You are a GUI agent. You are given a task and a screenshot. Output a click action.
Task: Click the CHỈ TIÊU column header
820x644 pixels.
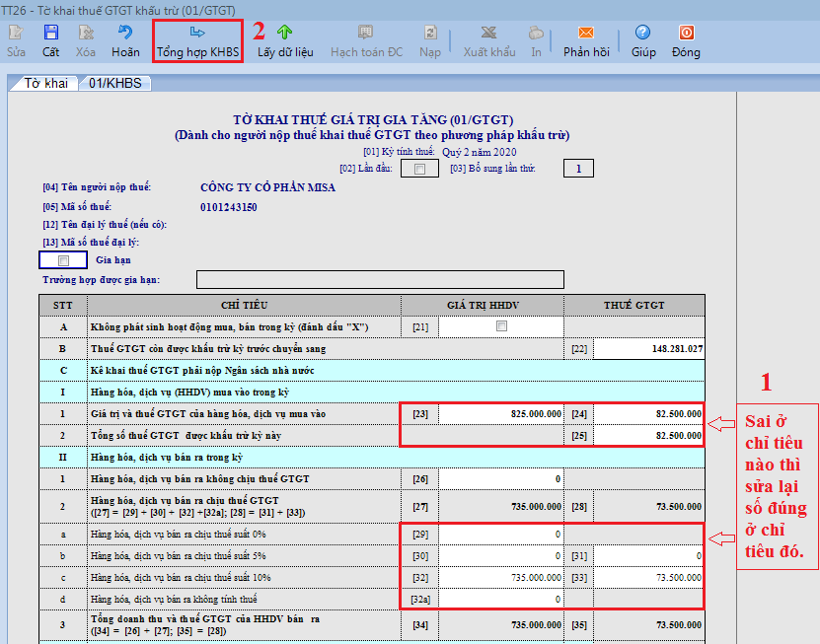[x=244, y=306]
